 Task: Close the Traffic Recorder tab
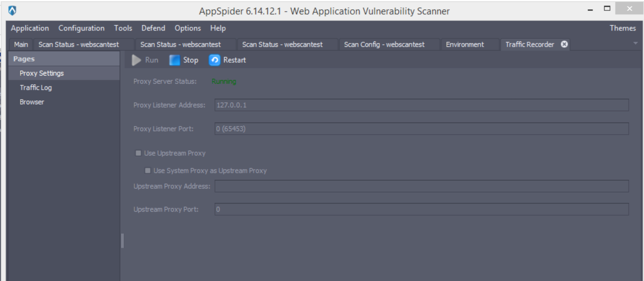pos(564,44)
